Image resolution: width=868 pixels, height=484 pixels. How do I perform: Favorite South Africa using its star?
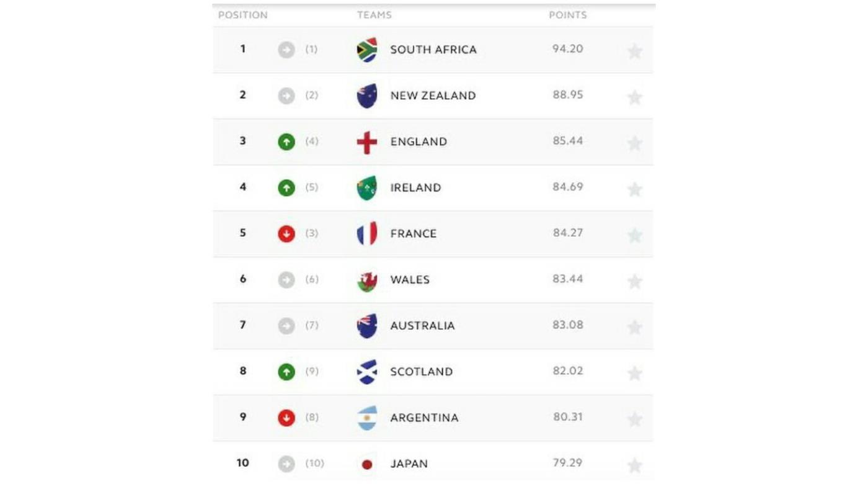pos(634,51)
